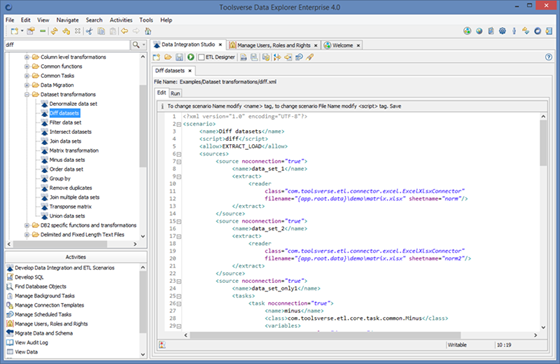
Task: Collapse the extract fold on line 9
Action: click(179, 177)
